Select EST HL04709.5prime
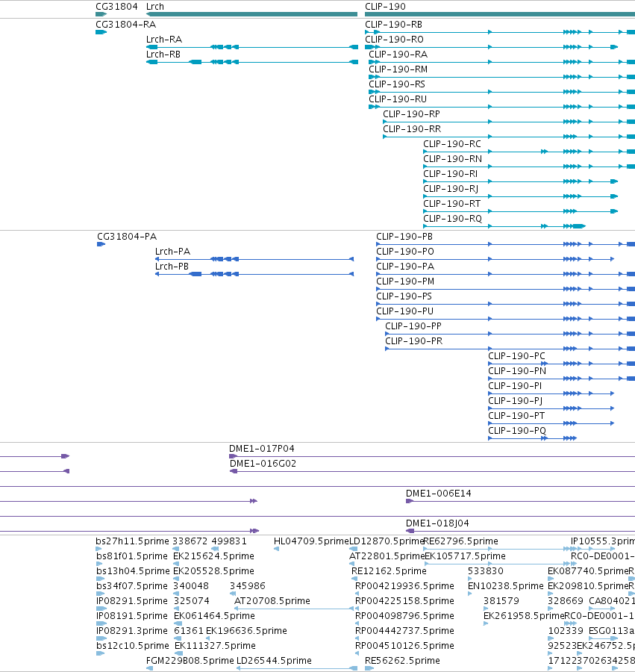635x672 pixels. [x=311, y=541]
